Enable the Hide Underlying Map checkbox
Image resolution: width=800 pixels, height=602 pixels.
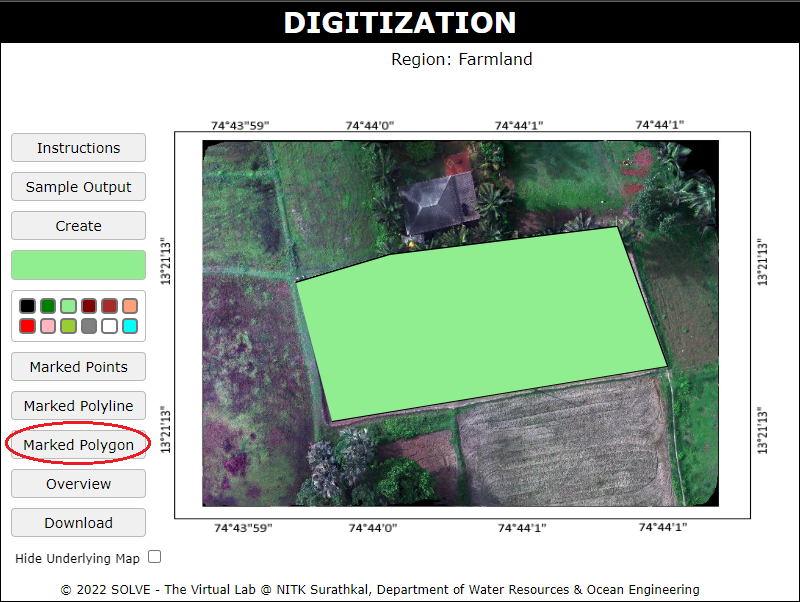pyautogui.click(x=154, y=557)
